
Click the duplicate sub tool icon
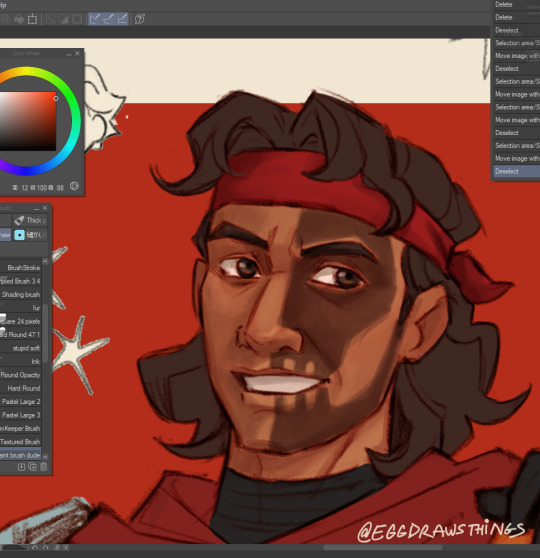pos(32,467)
